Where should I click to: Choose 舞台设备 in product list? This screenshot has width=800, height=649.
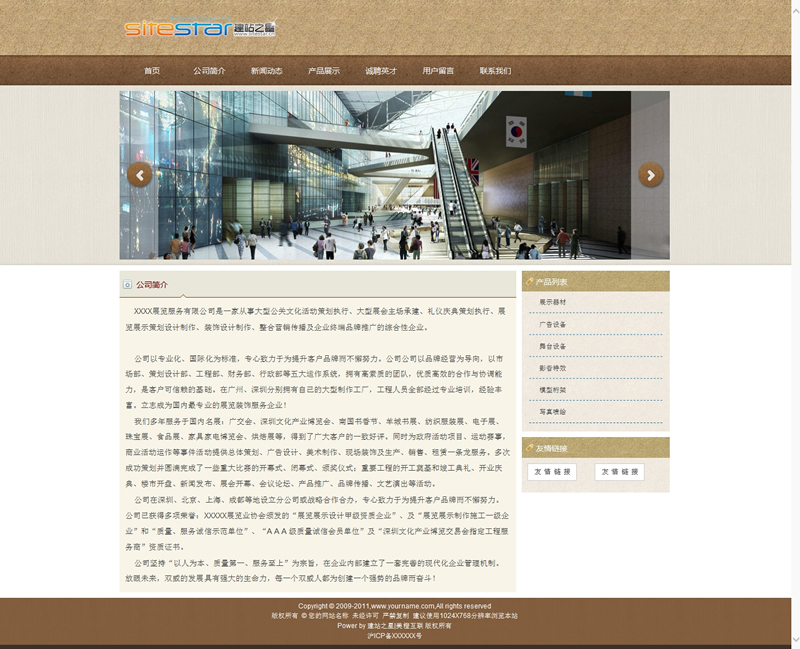(553, 346)
